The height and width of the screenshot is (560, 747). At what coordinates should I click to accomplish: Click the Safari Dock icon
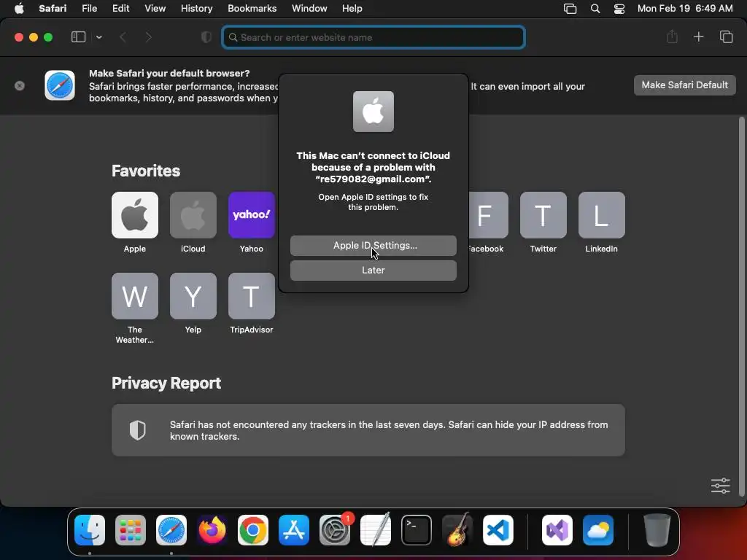pyautogui.click(x=171, y=530)
